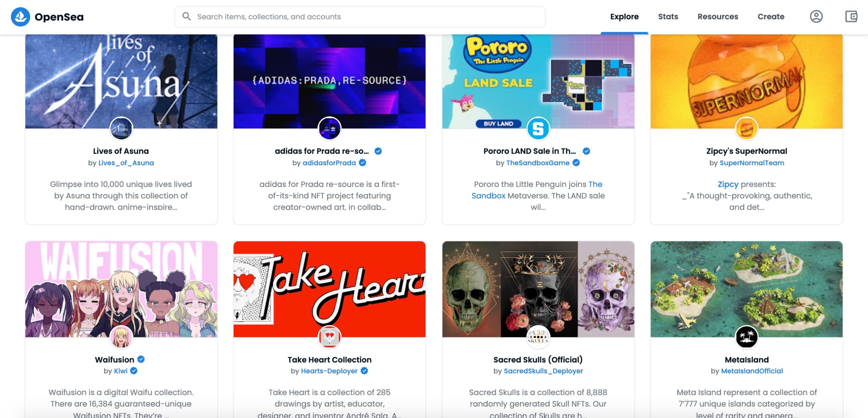Viewport: 868px width, 418px height.
Task: Click the MetaIsland palm tree avatar
Action: [747, 337]
